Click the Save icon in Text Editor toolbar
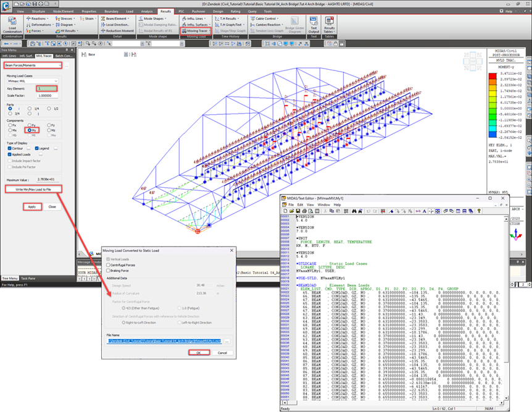This screenshot has width=532, height=412. coord(298,211)
